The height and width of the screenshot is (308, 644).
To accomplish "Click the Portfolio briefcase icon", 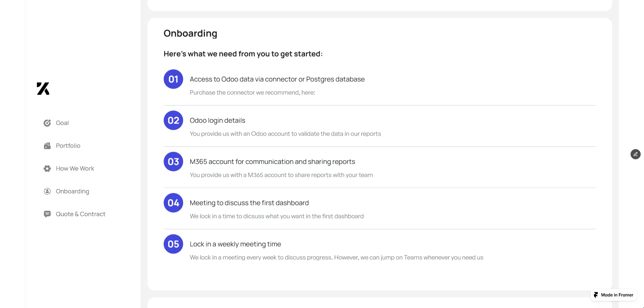I will pos(47,146).
